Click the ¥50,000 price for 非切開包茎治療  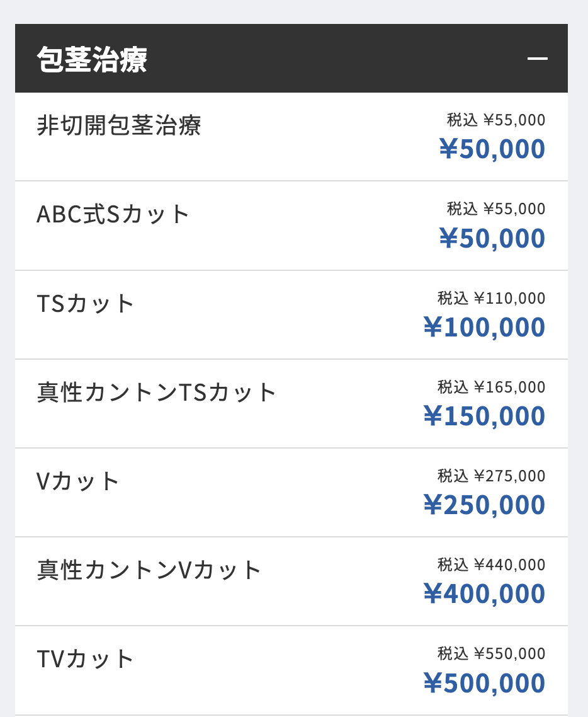(492, 149)
